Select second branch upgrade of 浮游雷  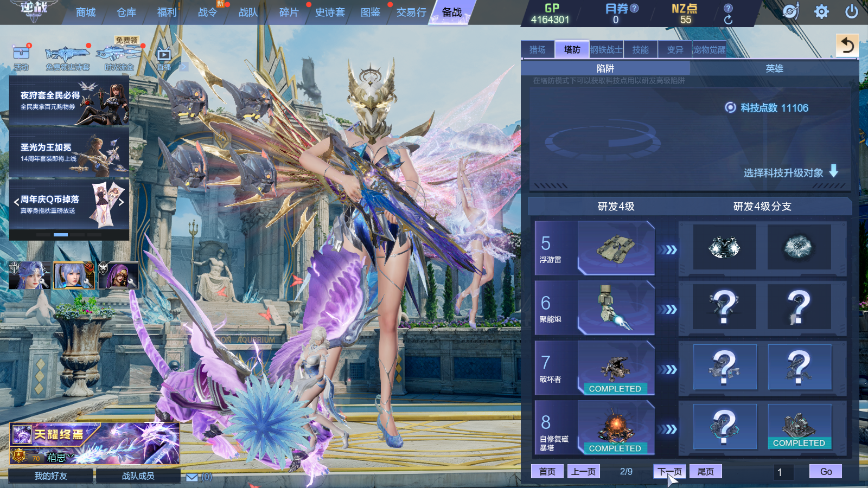tap(799, 247)
